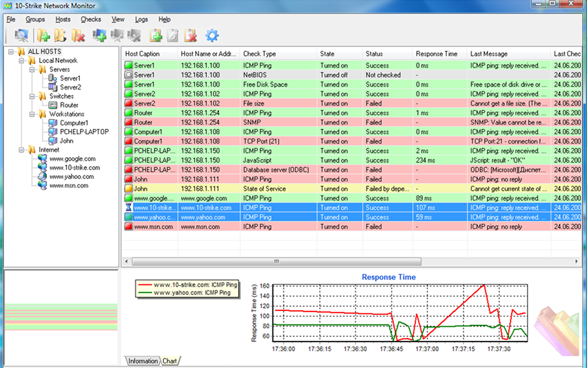Image resolution: width=588 pixels, height=368 pixels.
Task: Select the Router device icon in tree
Action: 52,105
